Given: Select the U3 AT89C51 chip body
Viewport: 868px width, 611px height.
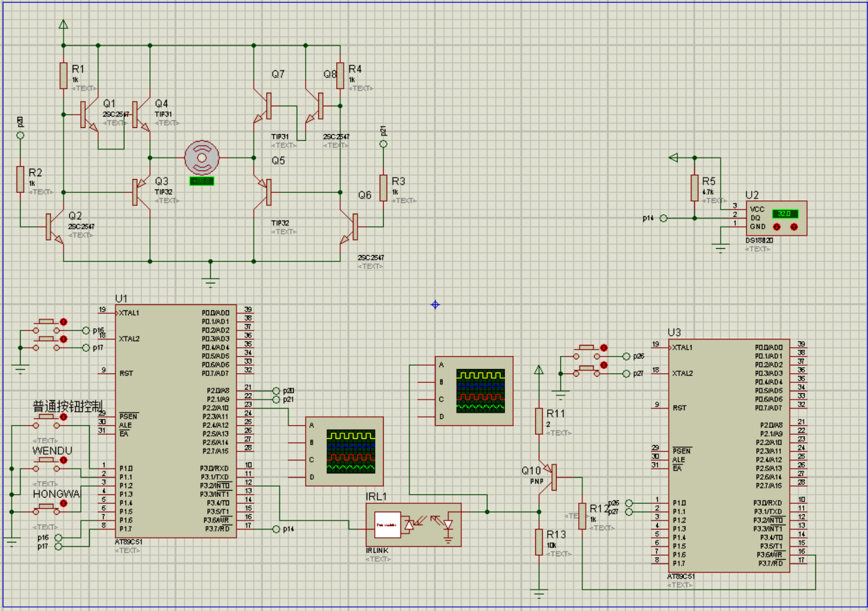Looking at the screenshot, I should pyautogui.click(x=730, y=455).
